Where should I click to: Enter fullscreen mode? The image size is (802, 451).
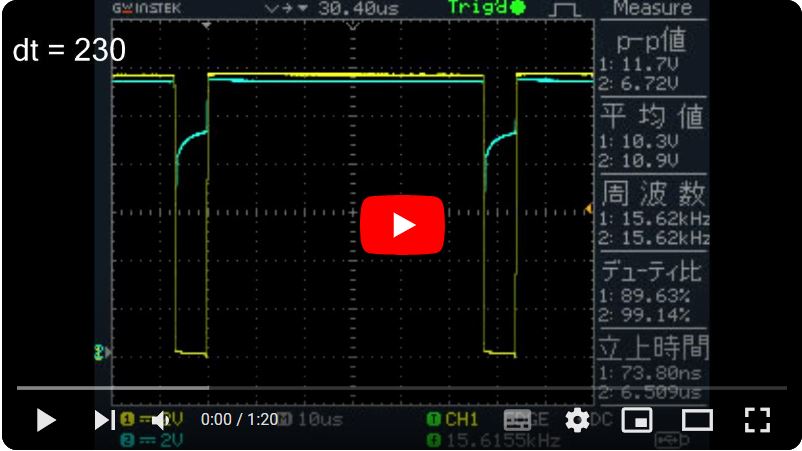point(757,420)
